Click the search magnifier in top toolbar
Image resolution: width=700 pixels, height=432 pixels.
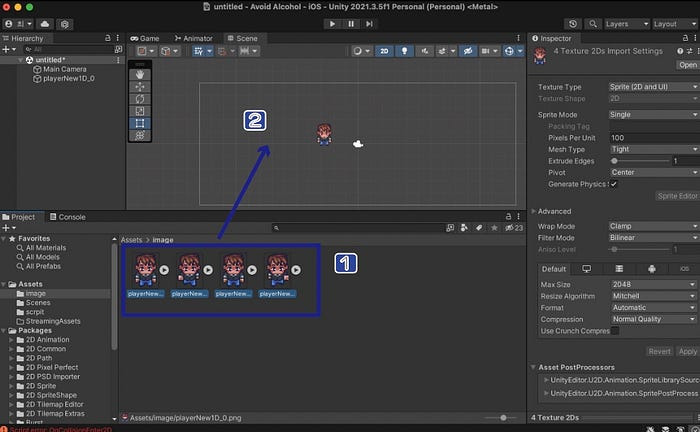tap(592, 23)
